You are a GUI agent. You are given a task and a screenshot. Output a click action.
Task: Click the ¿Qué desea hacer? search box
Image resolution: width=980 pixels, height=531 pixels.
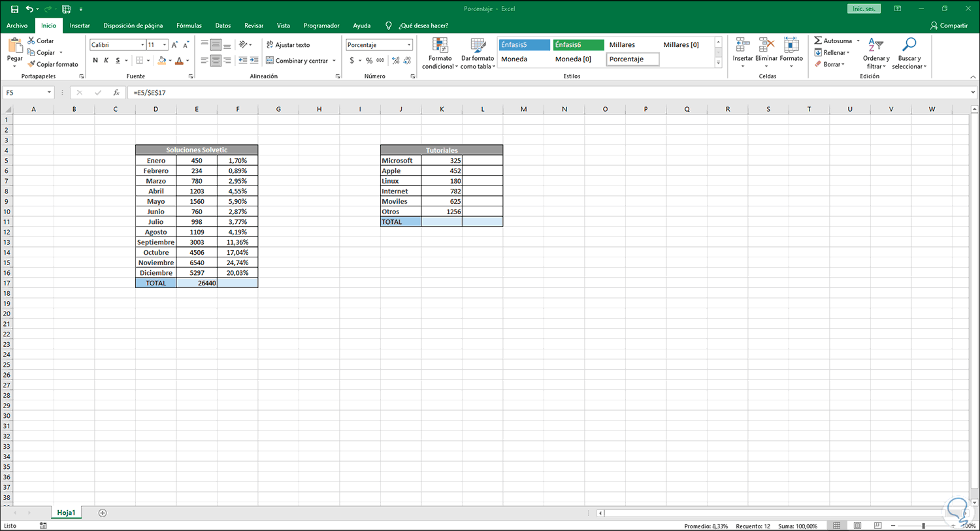coord(423,25)
